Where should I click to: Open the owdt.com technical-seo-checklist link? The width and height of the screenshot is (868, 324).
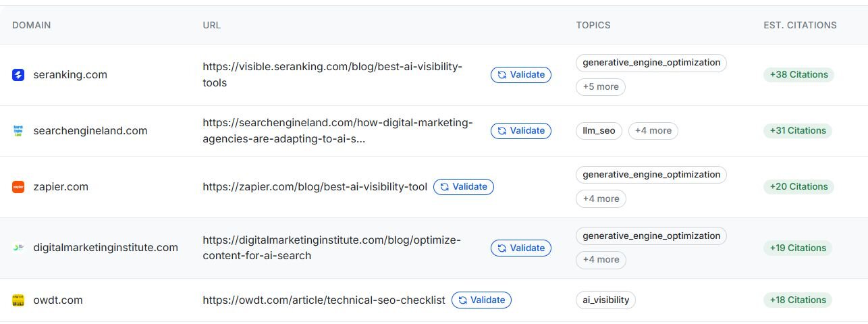pyautogui.click(x=324, y=300)
